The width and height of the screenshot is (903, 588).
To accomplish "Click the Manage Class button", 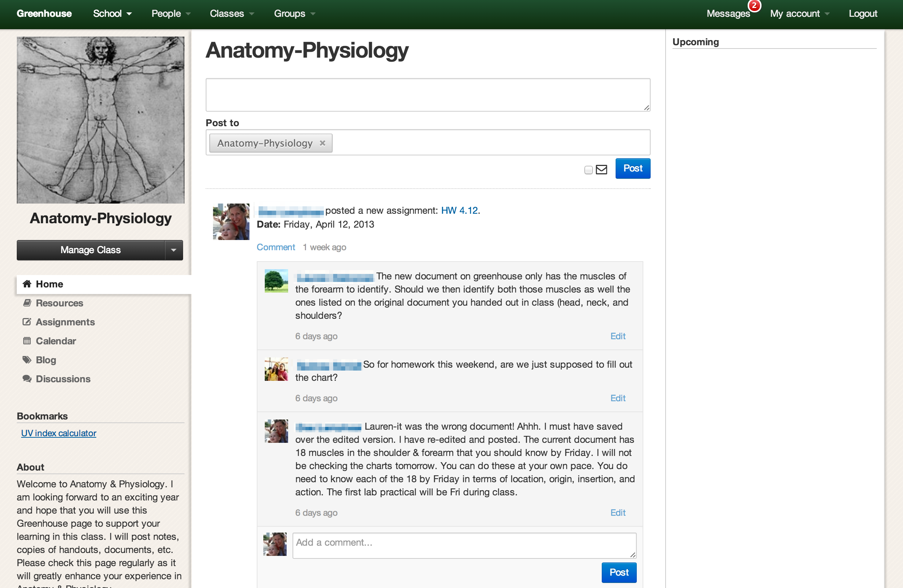I will coord(91,250).
